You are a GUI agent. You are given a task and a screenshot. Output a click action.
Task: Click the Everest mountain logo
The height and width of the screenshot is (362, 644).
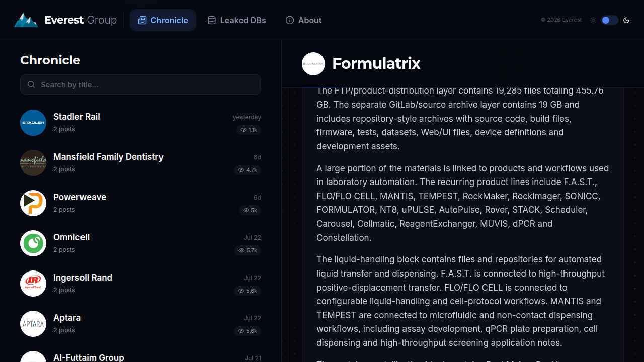coord(26,20)
